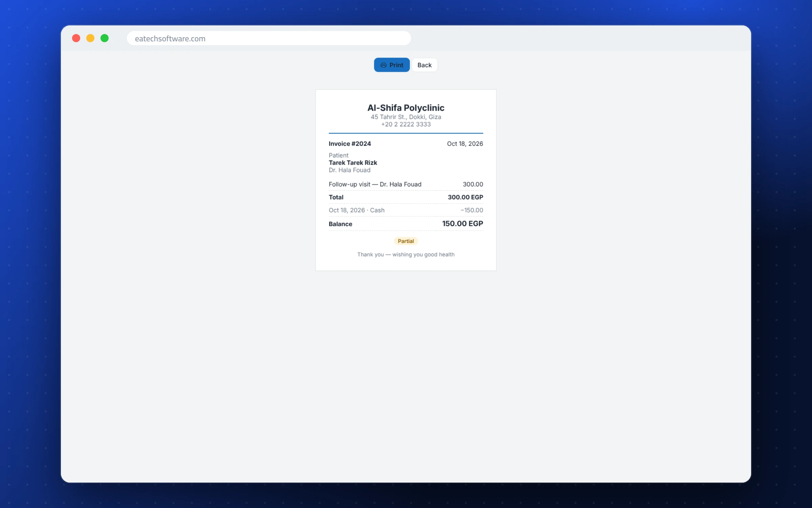Image resolution: width=812 pixels, height=508 pixels.
Task: Select the balance 150.00 EGP
Action: click(x=463, y=224)
